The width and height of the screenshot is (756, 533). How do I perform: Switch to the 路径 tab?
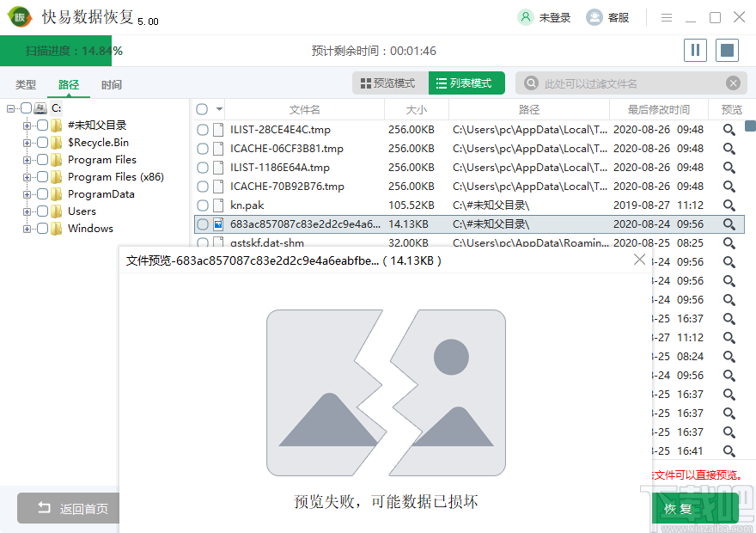(x=69, y=85)
